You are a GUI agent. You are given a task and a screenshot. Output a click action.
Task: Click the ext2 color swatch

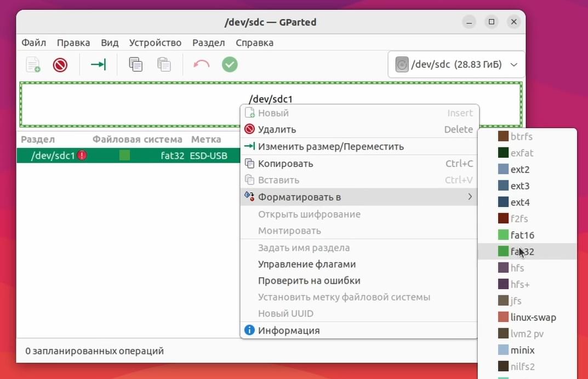503,169
